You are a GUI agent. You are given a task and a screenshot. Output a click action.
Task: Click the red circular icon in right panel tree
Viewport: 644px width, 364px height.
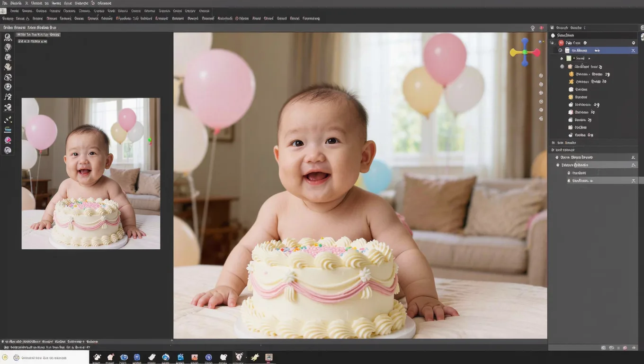pyautogui.click(x=561, y=43)
